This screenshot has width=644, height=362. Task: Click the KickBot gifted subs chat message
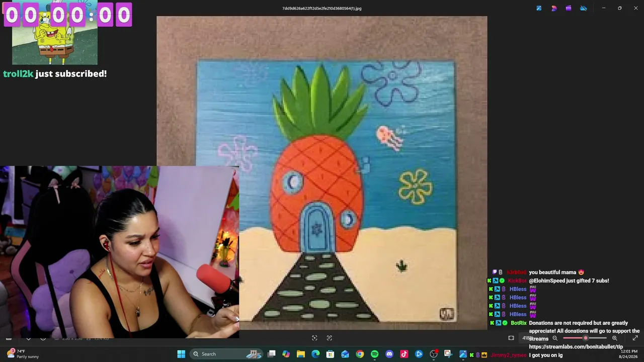point(569,281)
